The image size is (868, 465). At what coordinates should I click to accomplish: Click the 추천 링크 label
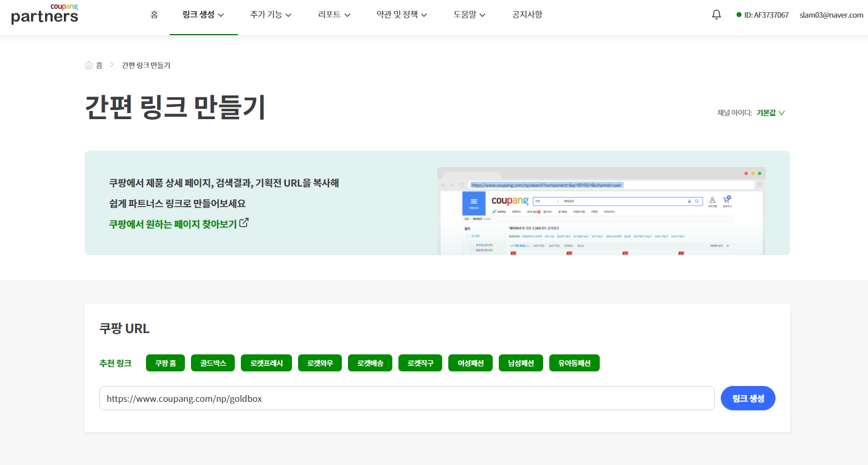pos(115,363)
